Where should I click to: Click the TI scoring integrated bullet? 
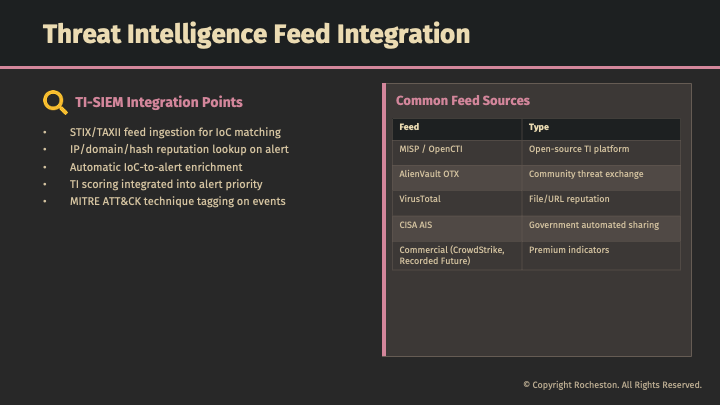(x=166, y=184)
